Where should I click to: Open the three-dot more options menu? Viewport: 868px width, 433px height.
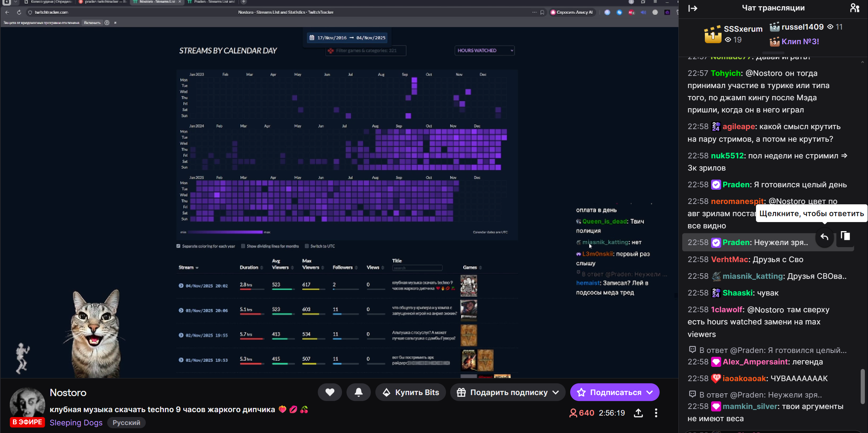[656, 413]
